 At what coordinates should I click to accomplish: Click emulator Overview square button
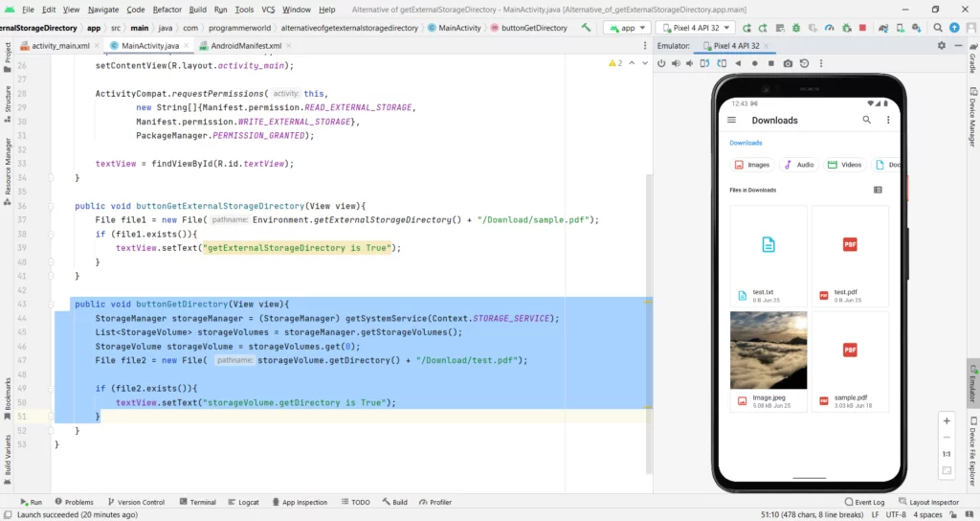pos(770,63)
